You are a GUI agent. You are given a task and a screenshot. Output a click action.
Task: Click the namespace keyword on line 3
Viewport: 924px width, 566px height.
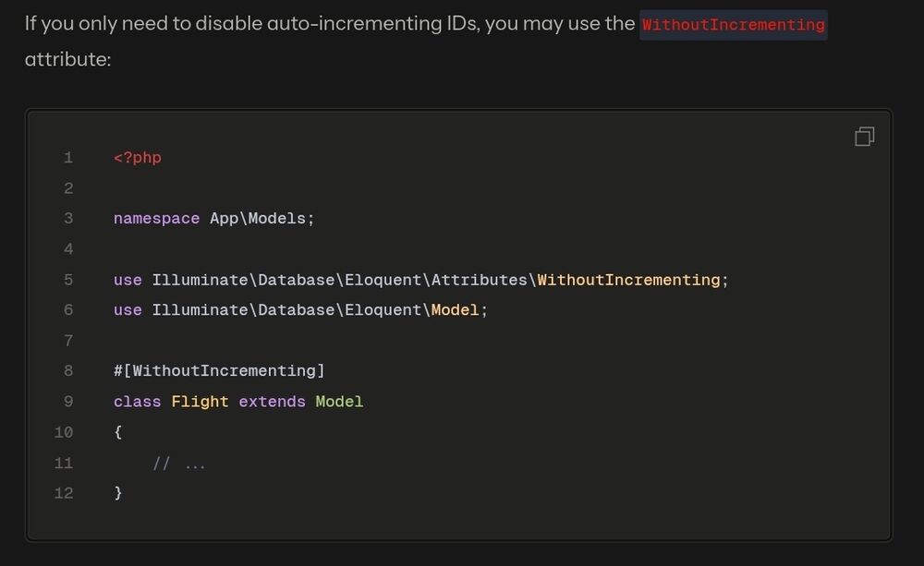coord(156,219)
